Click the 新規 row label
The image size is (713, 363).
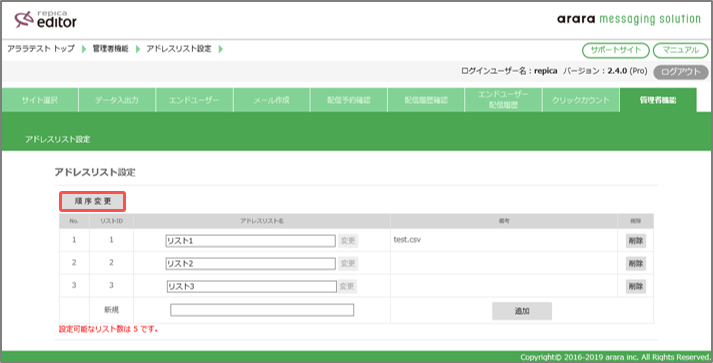[111, 310]
